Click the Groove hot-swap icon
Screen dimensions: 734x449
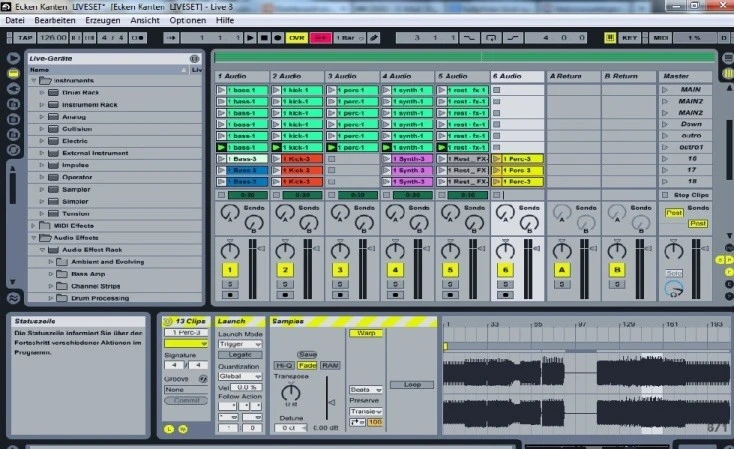[202, 379]
